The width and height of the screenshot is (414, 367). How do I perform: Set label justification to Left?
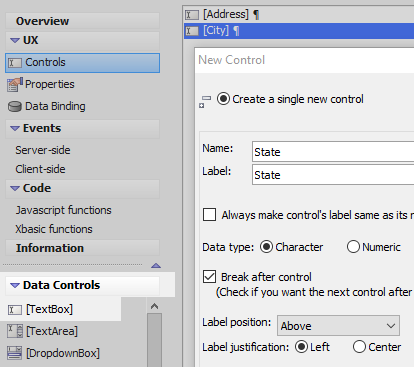301,347
